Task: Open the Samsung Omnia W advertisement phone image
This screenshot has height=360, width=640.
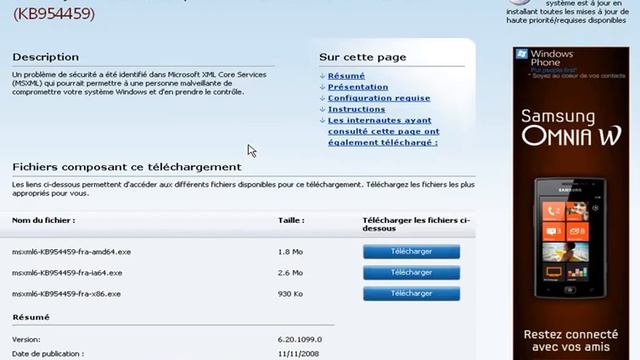Action: coord(570,238)
